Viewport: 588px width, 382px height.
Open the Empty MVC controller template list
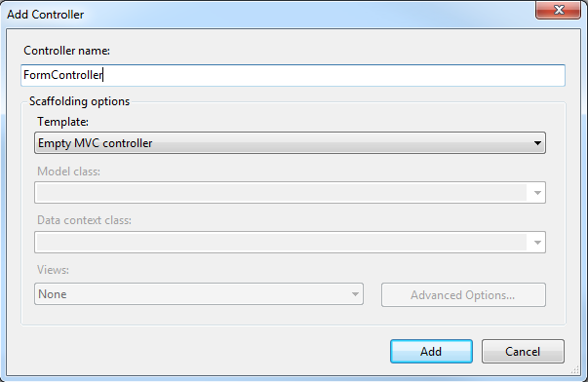(290, 143)
